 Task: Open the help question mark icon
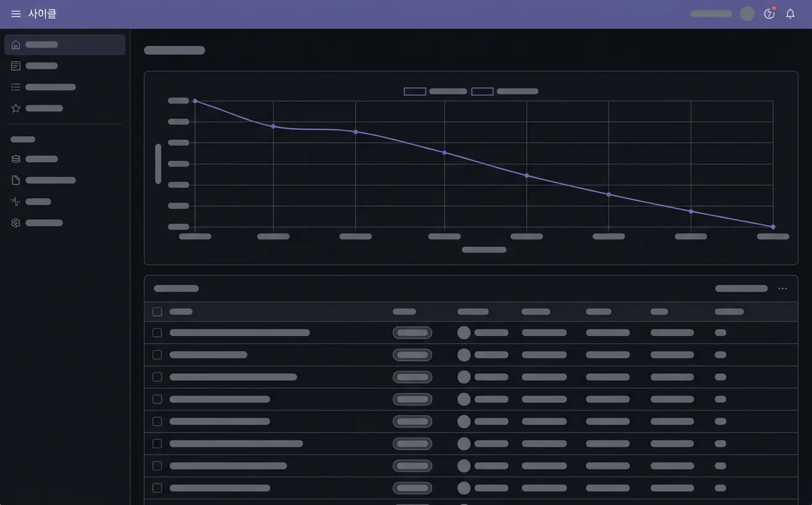pyautogui.click(x=769, y=14)
